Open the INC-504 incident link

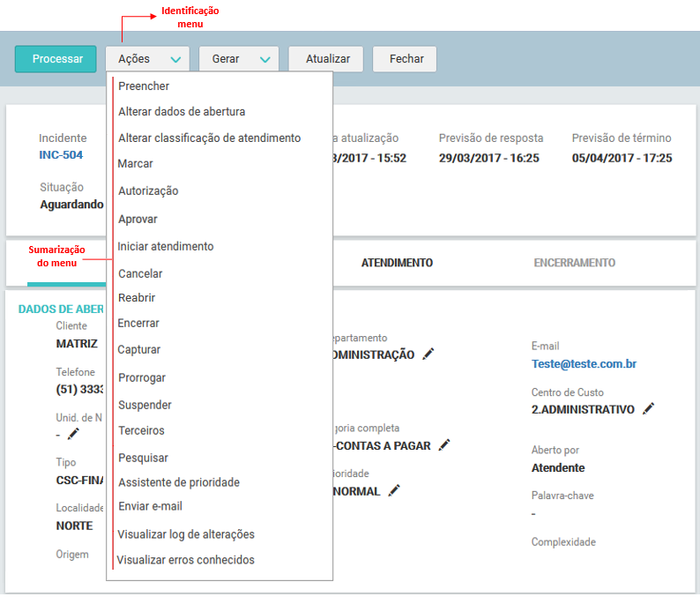(61, 155)
